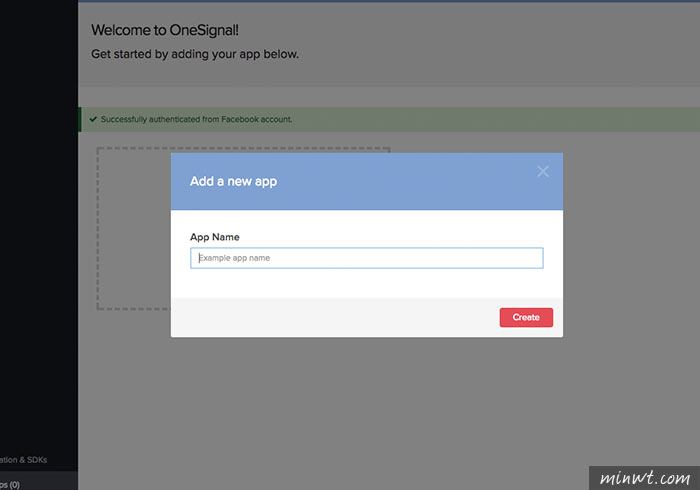
Task: Click the App Name input field
Action: 367,258
